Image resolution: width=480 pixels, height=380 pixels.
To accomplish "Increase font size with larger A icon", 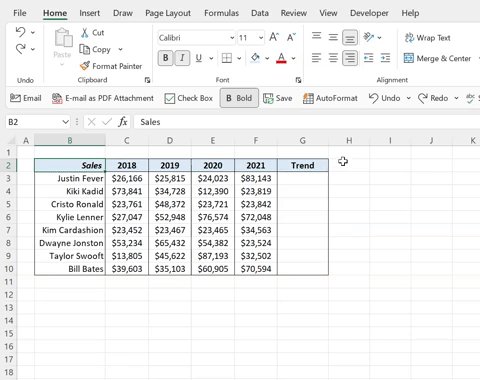I will (x=274, y=37).
